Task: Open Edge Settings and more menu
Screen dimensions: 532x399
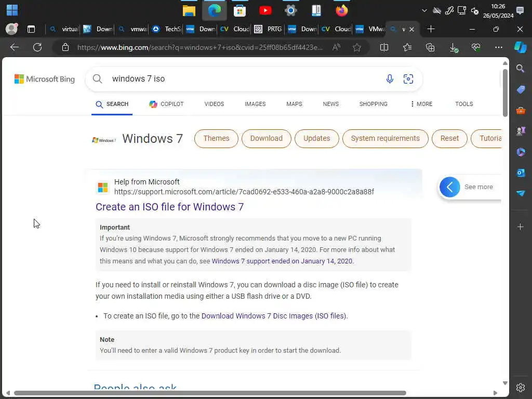Action: click(x=498, y=47)
